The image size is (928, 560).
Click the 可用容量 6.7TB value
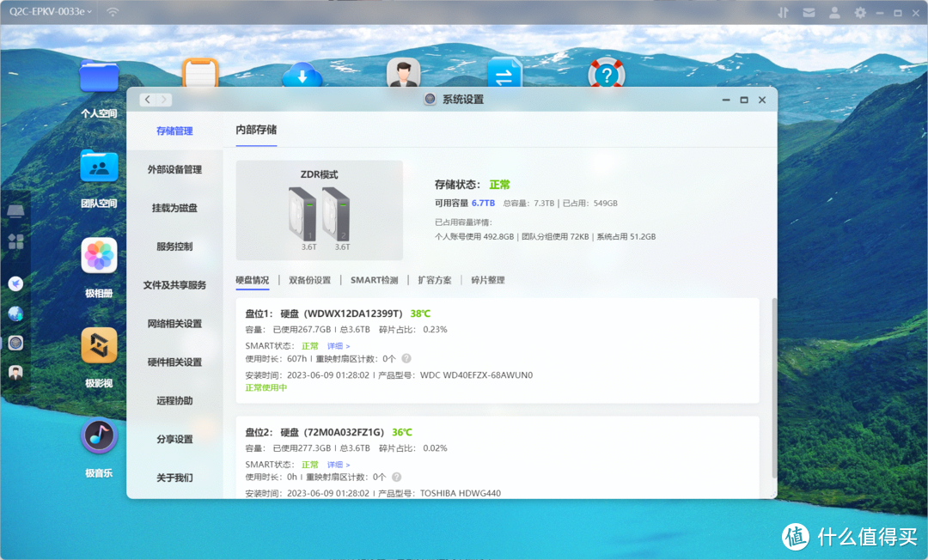(x=483, y=203)
